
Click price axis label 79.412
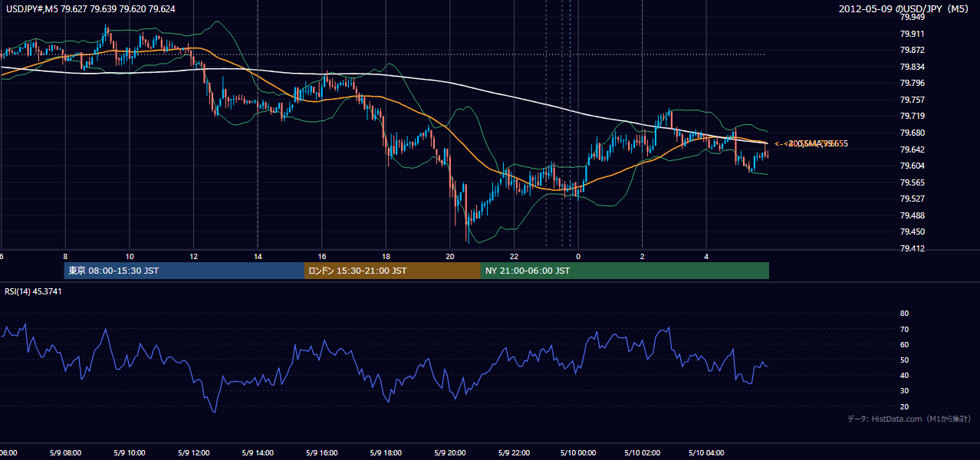tap(912, 248)
